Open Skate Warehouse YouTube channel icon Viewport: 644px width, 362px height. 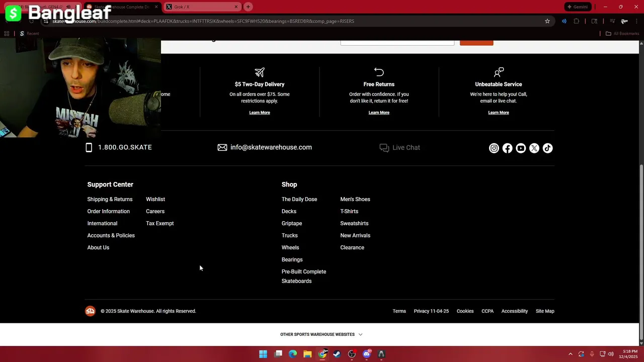point(521,148)
